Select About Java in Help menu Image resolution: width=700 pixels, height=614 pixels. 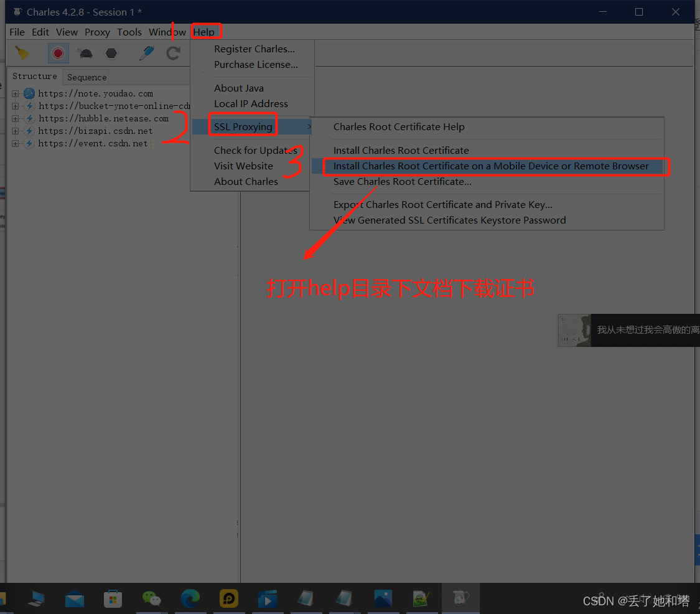pyautogui.click(x=239, y=88)
